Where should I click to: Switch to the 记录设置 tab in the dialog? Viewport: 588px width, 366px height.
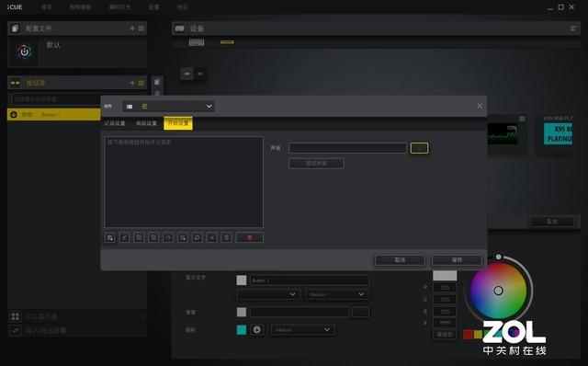[x=115, y=123]
